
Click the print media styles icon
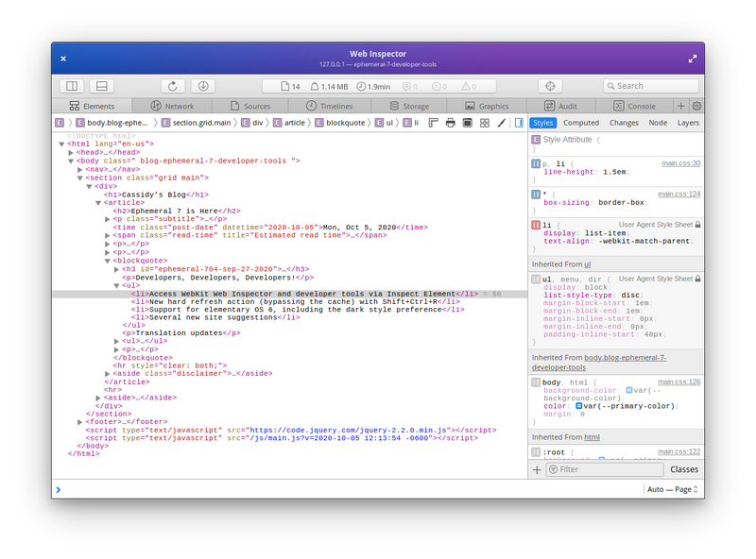click(x=451, y=123)
